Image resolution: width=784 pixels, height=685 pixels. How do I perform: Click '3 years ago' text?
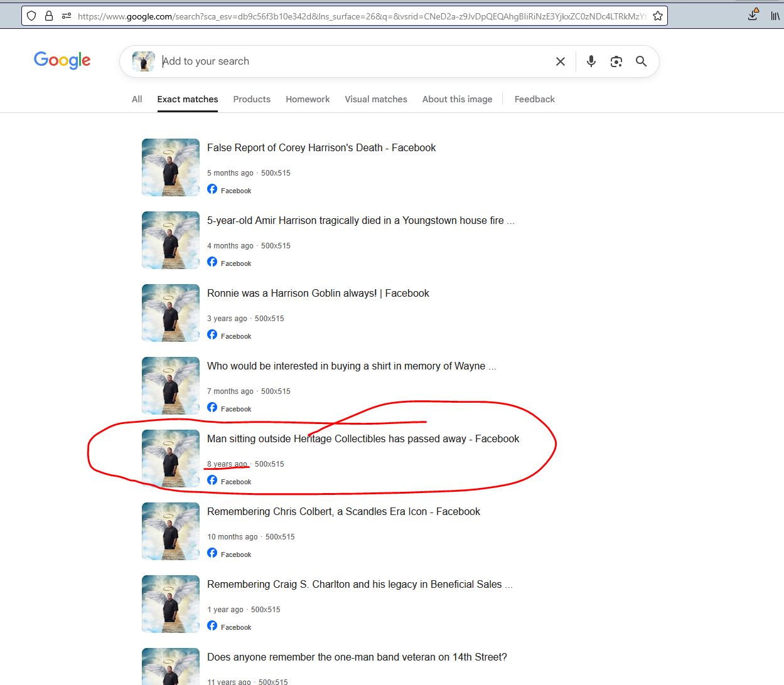tap(227, 319)
